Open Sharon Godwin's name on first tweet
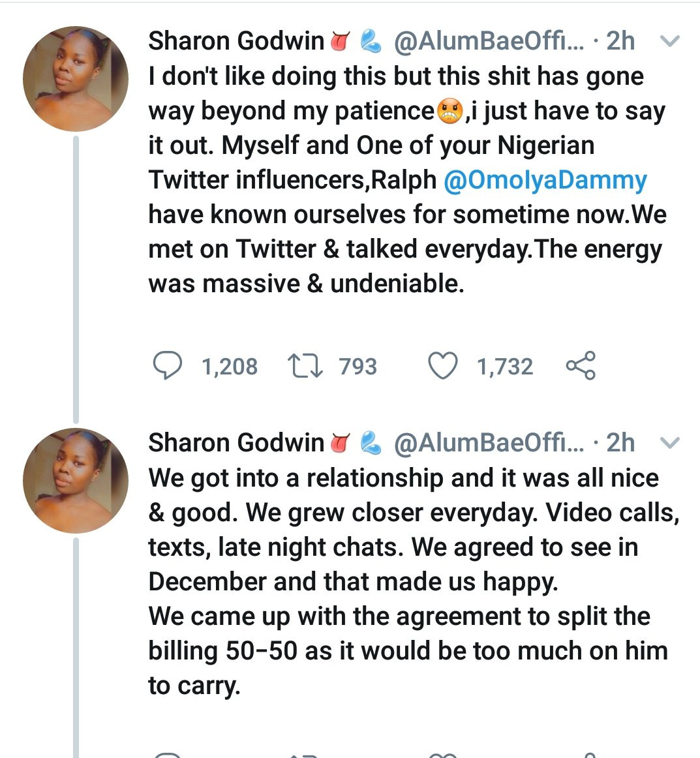Screen dimensions: 700x758 (236, 41)
